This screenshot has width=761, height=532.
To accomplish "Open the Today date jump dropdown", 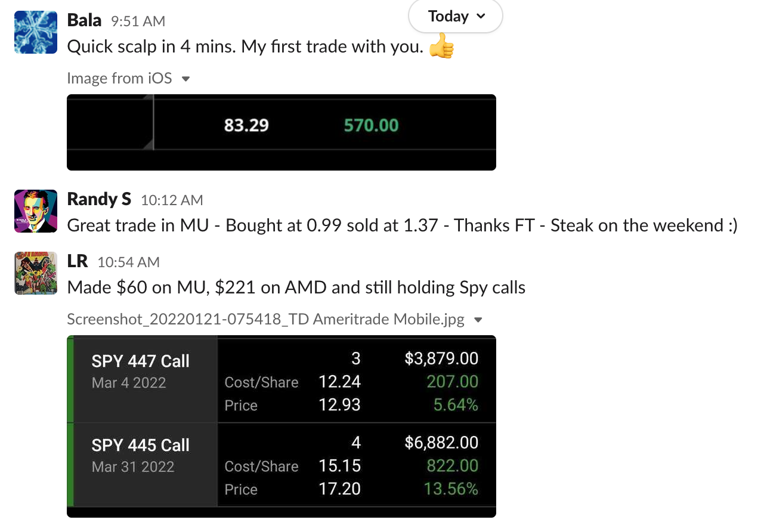I will tap(456, 17).
